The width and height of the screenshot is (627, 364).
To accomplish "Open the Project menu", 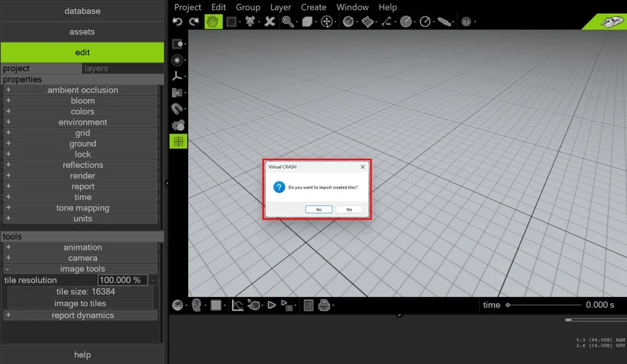I will coord(187,7).
